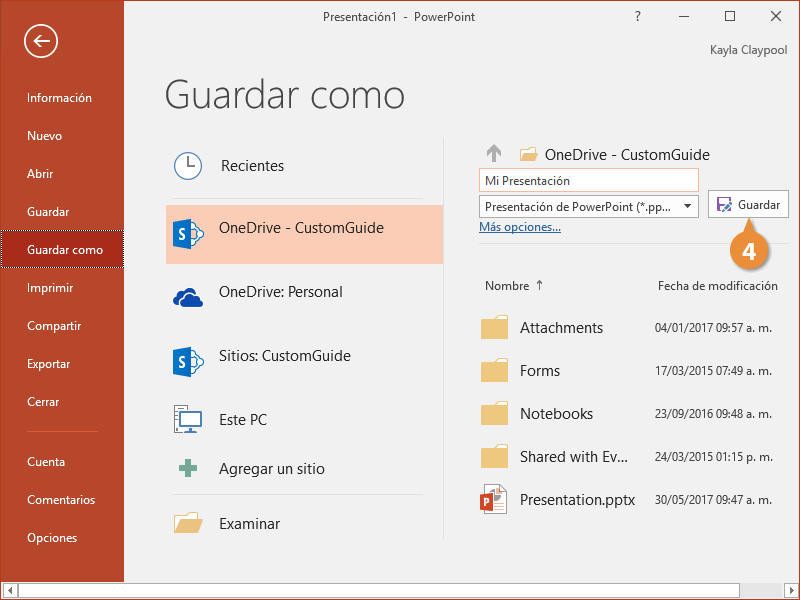Click the back arrow circle icon
The width and height of the screenshot is (800, 600).
pyautogui.click(x=41, y=41)
